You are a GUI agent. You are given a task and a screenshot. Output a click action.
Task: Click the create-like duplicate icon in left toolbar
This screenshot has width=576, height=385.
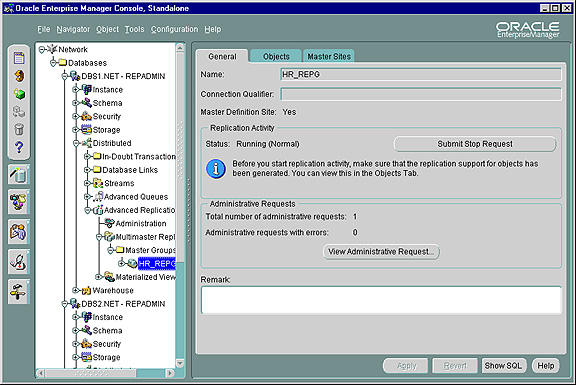point(19,112)
